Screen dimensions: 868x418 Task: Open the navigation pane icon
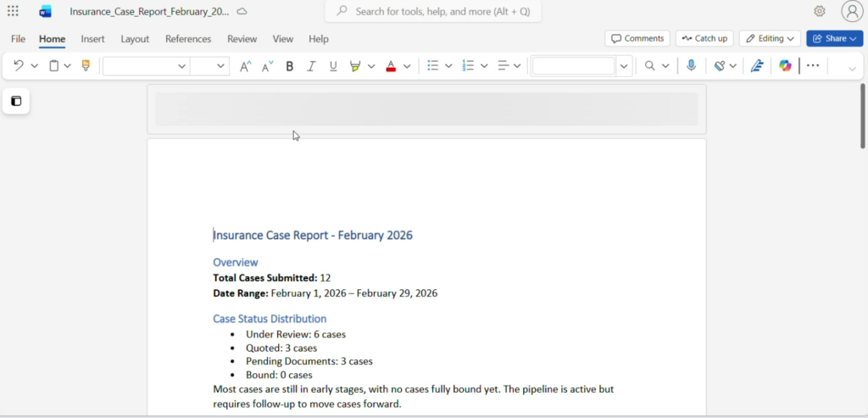click(16, 102)
